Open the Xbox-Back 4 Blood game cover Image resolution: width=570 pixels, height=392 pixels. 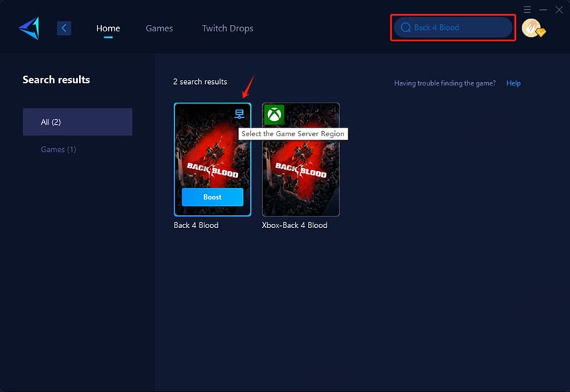click(301, 160)
